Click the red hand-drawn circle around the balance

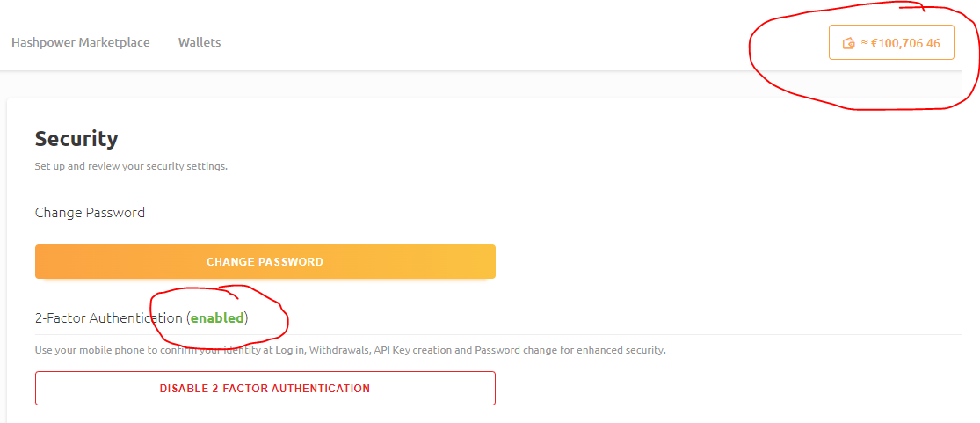click(864, 57)
